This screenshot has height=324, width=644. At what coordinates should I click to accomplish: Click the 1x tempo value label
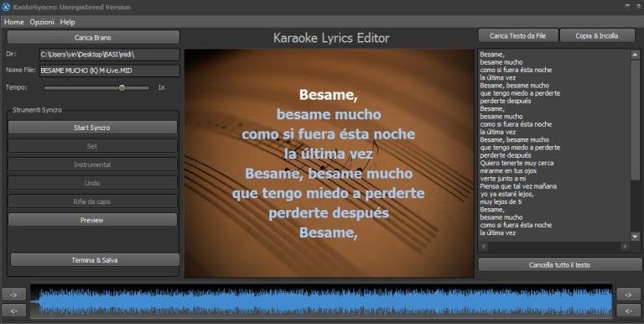pyautogui.click(x=161, y=87)
